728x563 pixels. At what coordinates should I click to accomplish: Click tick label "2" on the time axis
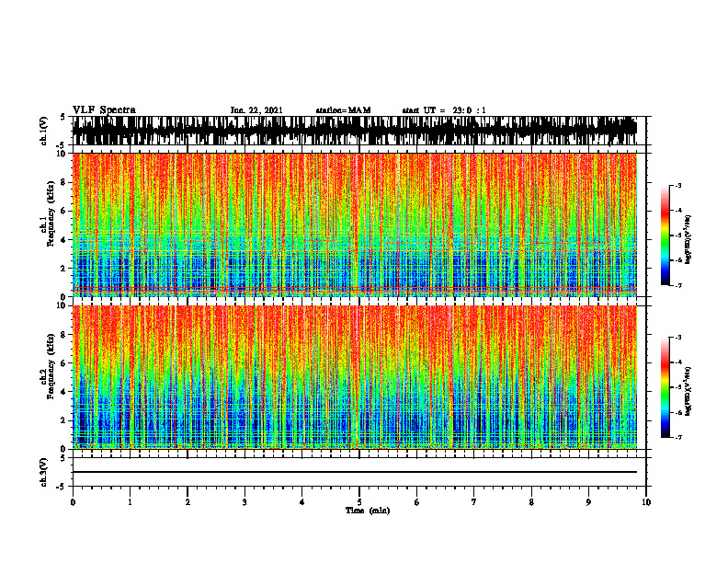[x=188, y=502]
